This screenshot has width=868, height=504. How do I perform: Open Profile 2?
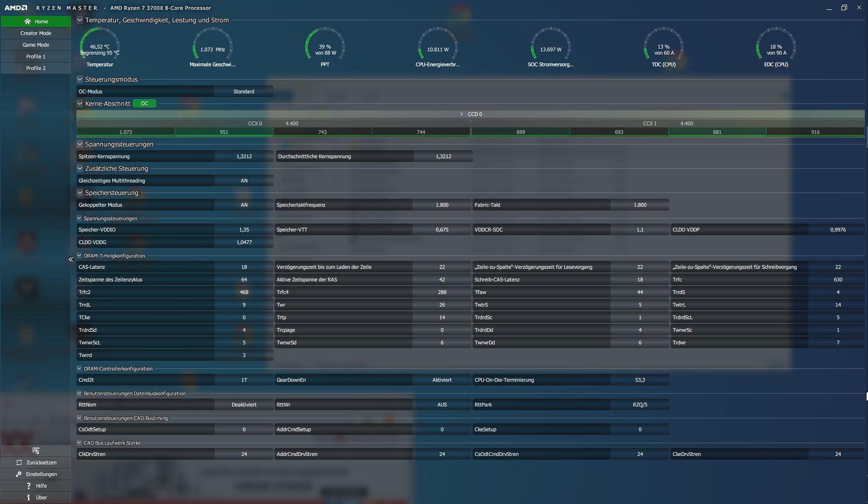point(36,68)
